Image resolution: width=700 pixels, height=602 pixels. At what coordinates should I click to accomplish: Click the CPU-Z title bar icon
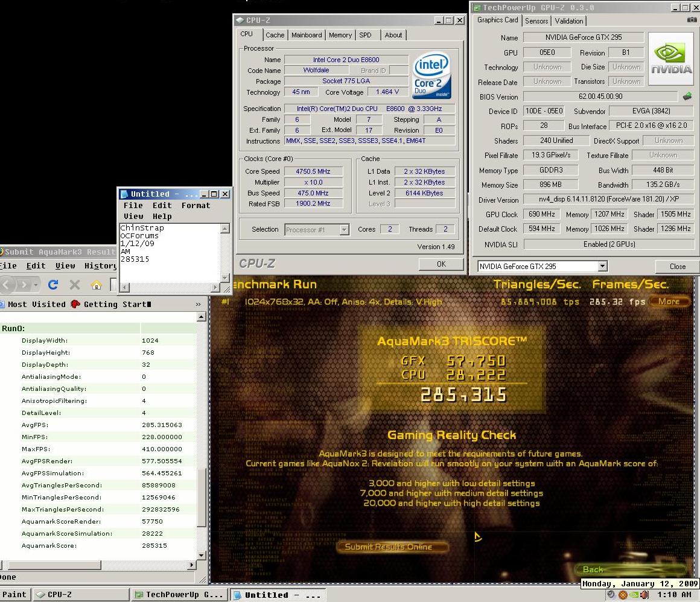[240, 20]
